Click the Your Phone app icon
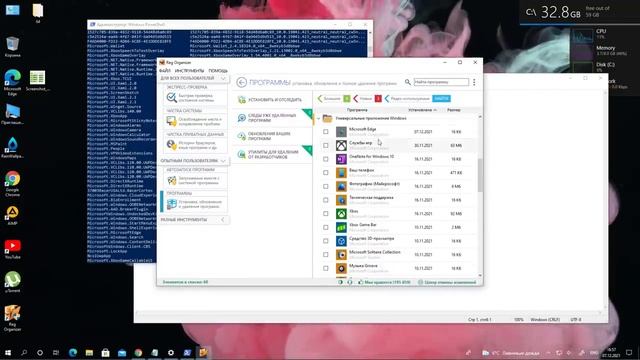Image resolution: width=640 pixels, height=360 pixels. click(x=341, y=173)
